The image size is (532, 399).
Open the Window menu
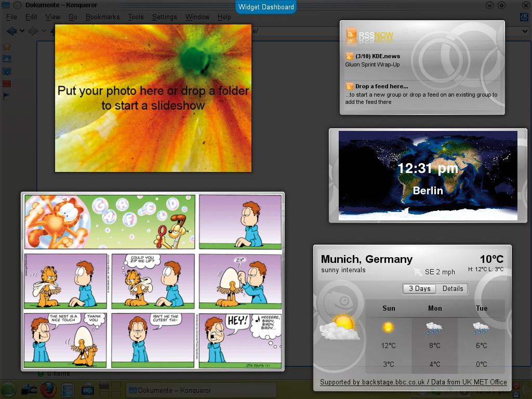point(197,17)
